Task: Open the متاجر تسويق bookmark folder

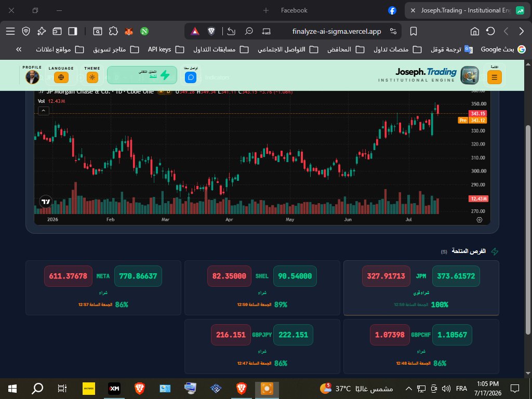Action: [x=116, y=49]
